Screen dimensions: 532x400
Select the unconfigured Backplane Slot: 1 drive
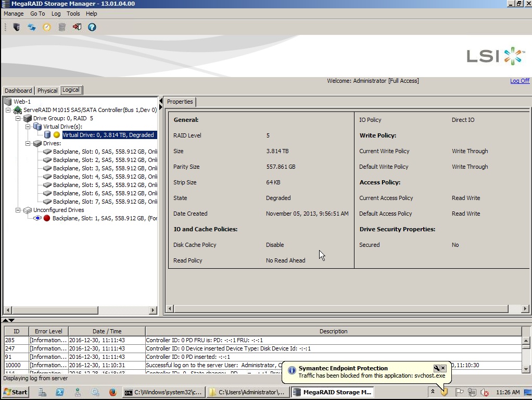coord(105,218)
